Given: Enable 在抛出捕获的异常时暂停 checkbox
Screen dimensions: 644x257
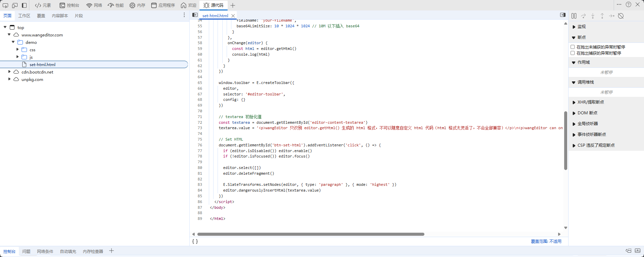Looking at the screenshot, I should (573, 53).
